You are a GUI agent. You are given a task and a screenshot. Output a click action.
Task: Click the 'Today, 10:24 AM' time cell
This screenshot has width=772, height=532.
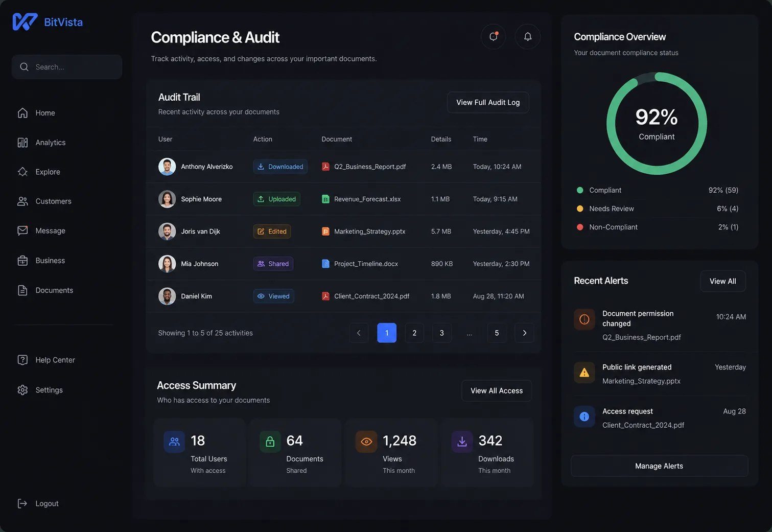pos(497,167)
